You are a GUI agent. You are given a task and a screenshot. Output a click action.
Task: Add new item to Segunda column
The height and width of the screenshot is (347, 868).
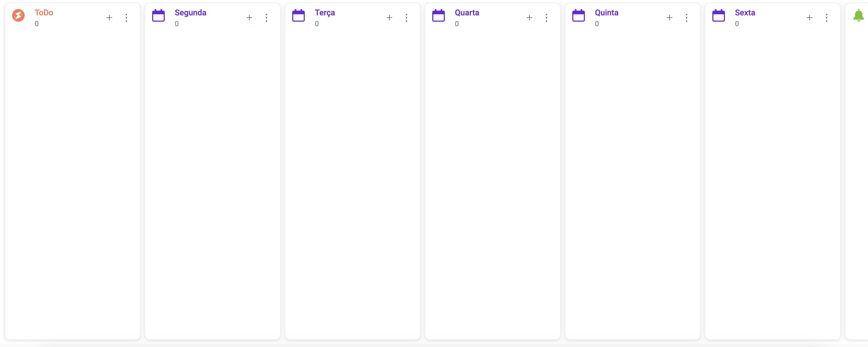249,17
